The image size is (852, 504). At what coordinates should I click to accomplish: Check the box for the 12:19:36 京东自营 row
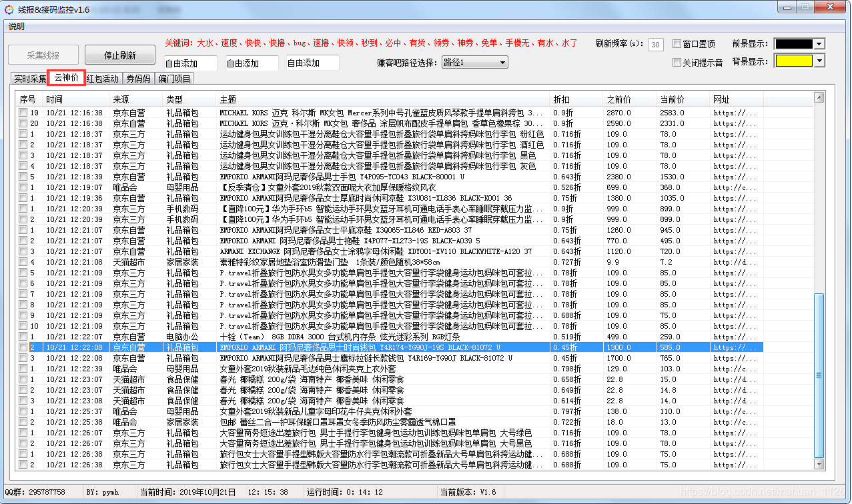coord(23,198)
